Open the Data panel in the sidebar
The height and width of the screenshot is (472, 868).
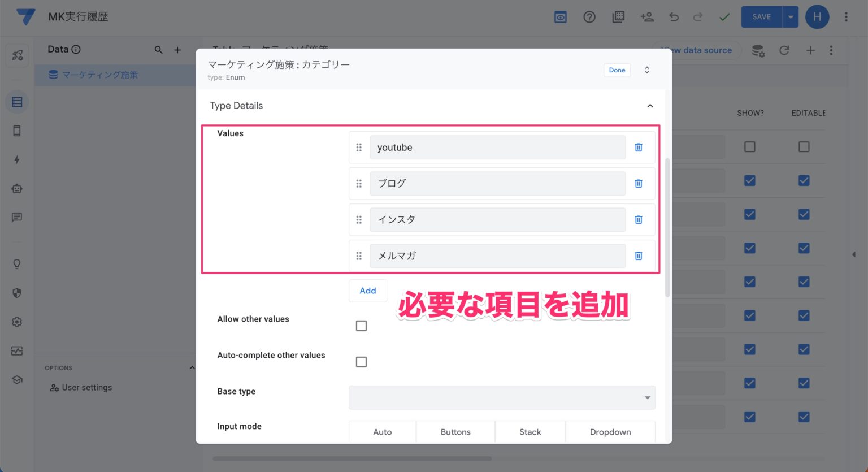click(x=17, y=102)
